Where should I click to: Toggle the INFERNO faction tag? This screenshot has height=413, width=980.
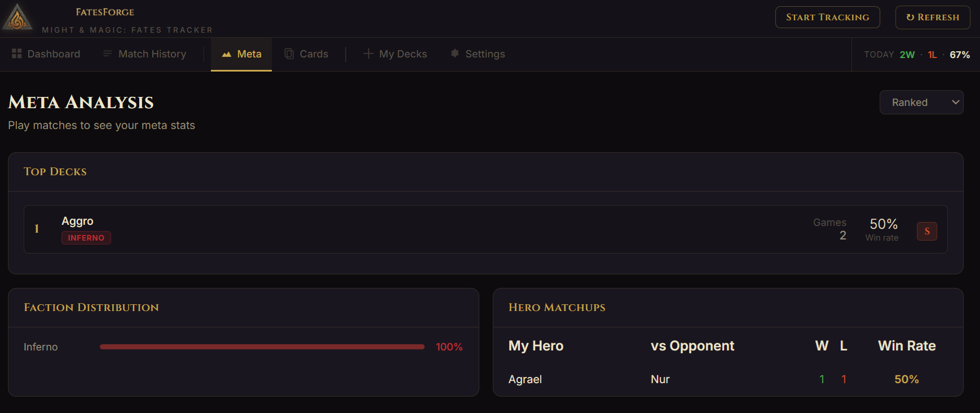coord(86,237)
